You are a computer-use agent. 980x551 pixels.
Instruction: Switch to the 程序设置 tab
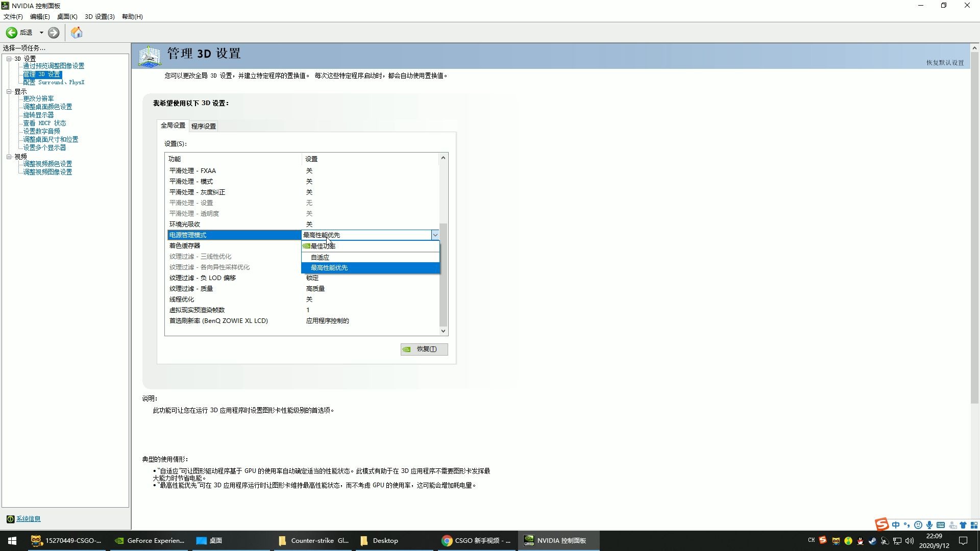click(204, 126)
